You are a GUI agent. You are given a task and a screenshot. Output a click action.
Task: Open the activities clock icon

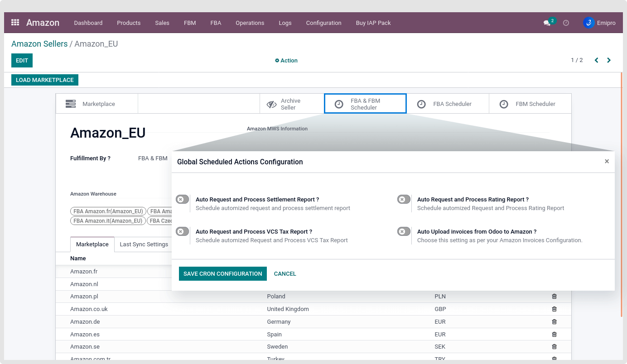pyautogui.click(x=566, y=23)
